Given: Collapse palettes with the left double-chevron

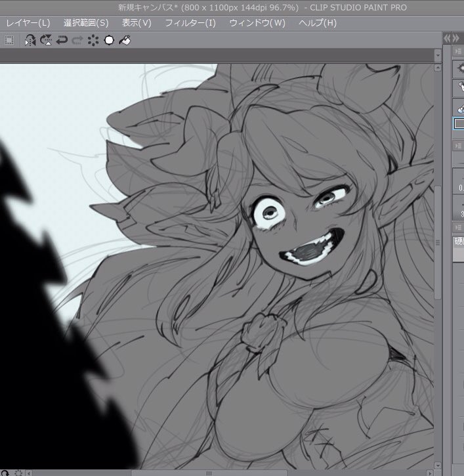Looking at the screenshot, I should coord(447,38).
